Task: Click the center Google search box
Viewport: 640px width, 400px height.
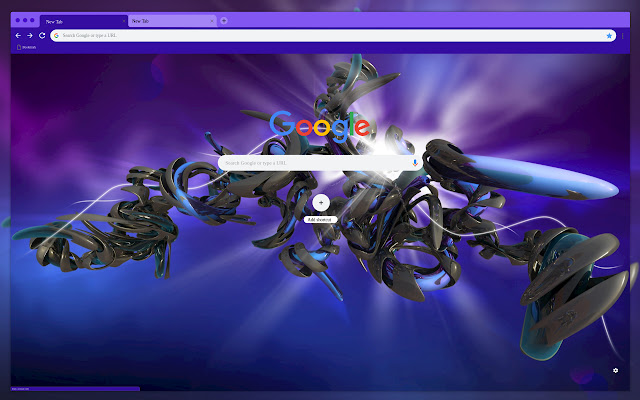Action: click(x=320, y=163)
